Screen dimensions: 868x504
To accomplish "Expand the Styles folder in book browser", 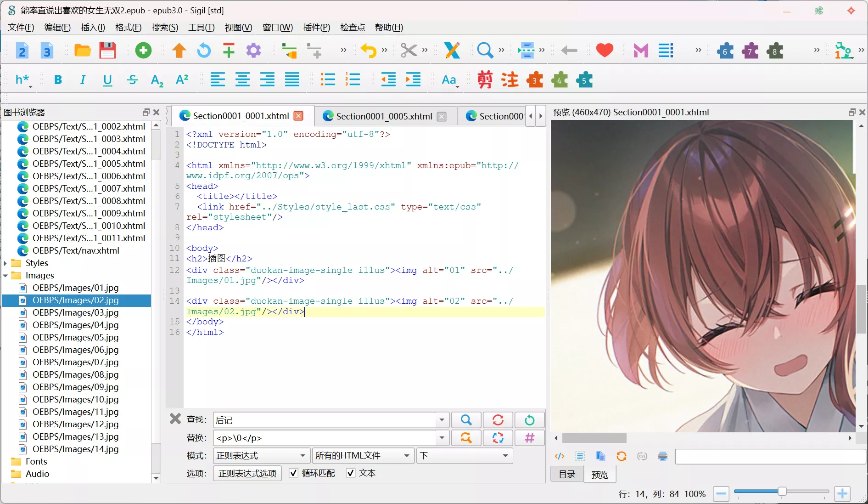I will [x=6, y=263].
